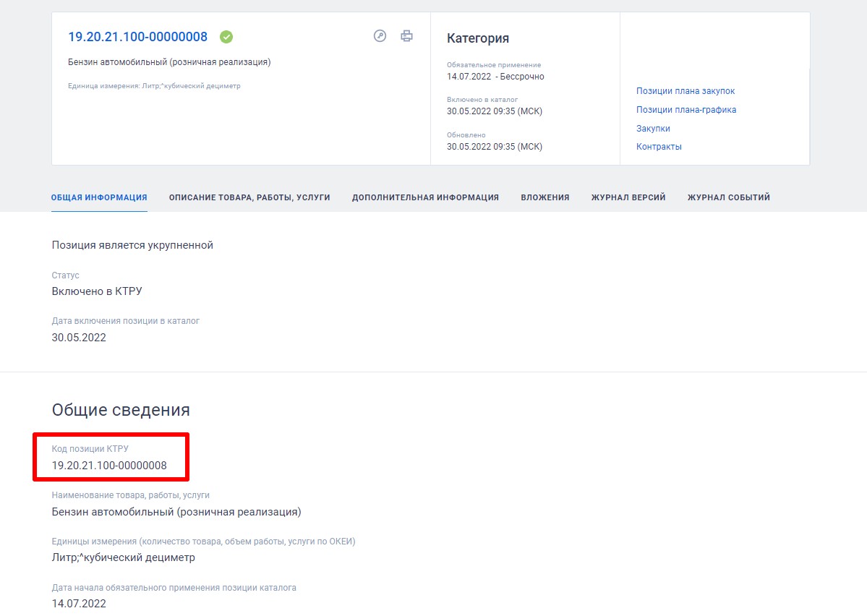The image size is (867, 616).
Task: Click the green checkmark status icon
Action: coord(226,37)
